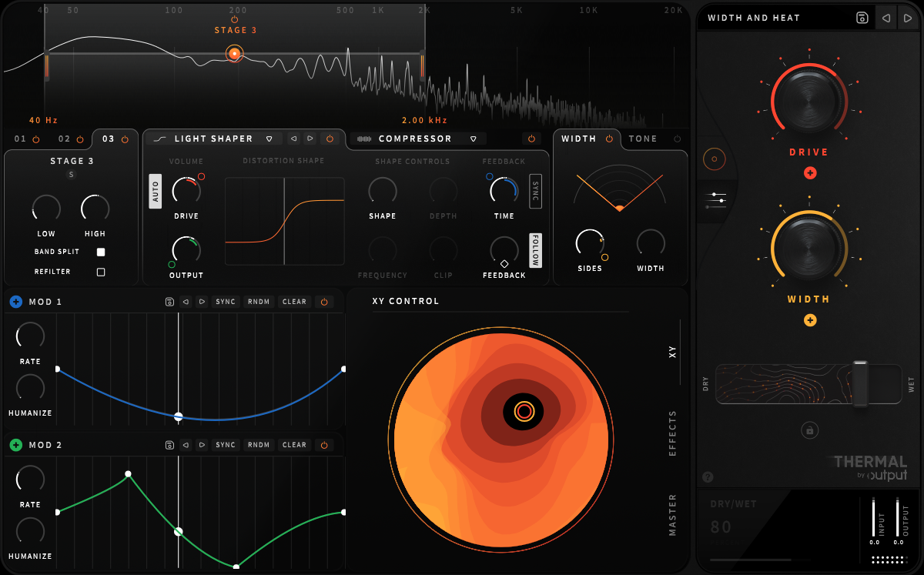The width and height of the screenshot is (924, 575).
Task: Click the save preset icon in Width and Heat header
Action: [861, 18]
